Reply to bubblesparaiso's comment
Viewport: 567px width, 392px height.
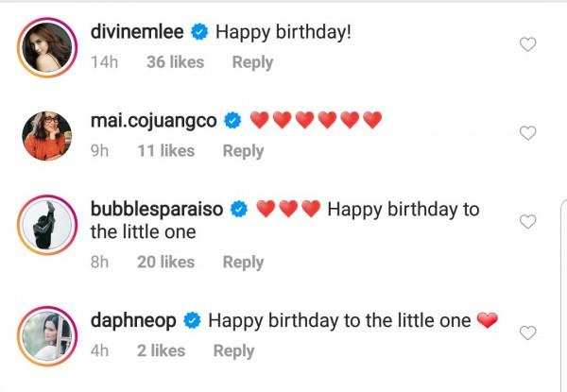243,263
